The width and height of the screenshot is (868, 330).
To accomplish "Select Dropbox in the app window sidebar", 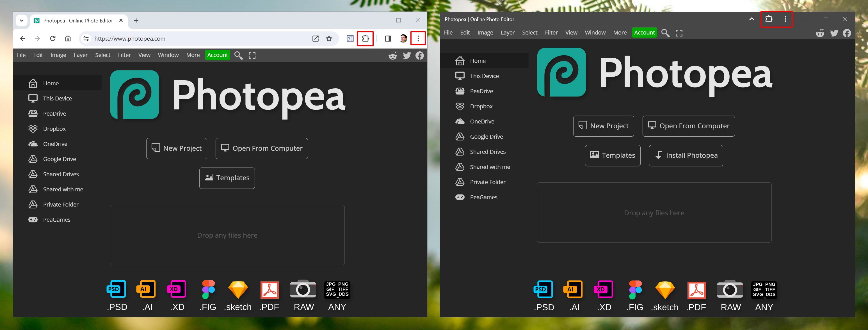I will point(485,106).
